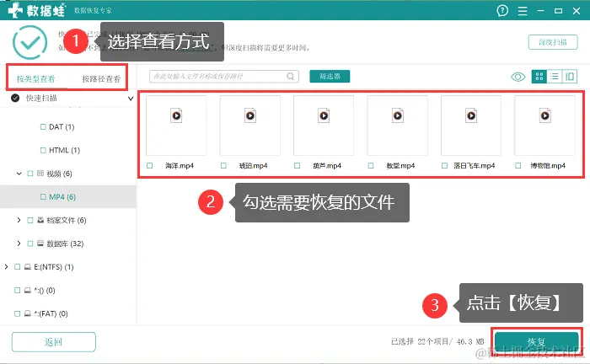590x364 pixels.
Task: Click the search magnifier icon
Action: pos(290,77)
